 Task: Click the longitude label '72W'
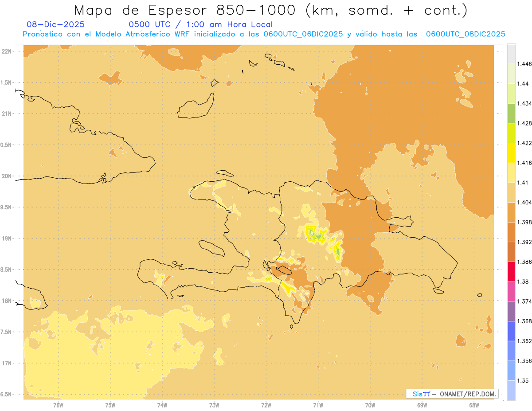click(266, 405)
